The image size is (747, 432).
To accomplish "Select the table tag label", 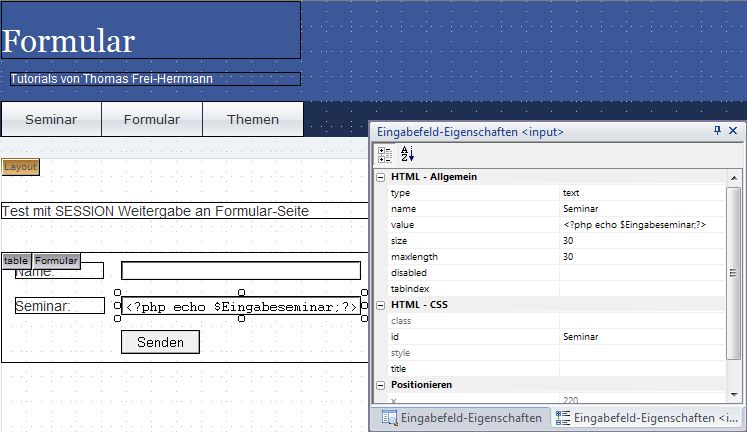I will pyautogui.click(x=16, y=260).
